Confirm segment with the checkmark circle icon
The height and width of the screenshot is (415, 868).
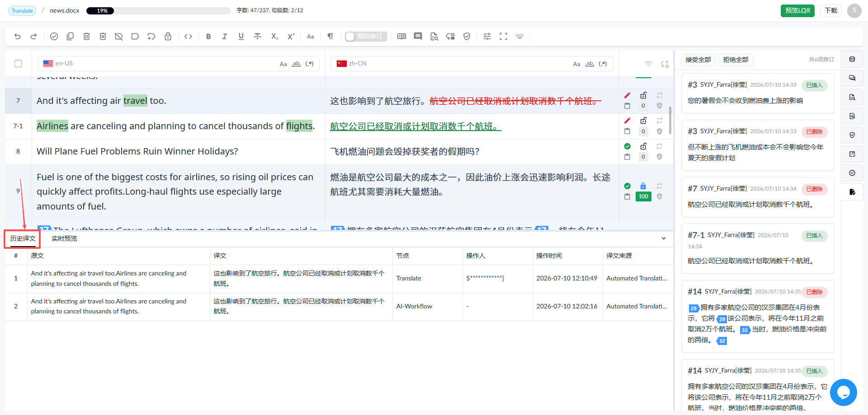click(x=54, y=37)
